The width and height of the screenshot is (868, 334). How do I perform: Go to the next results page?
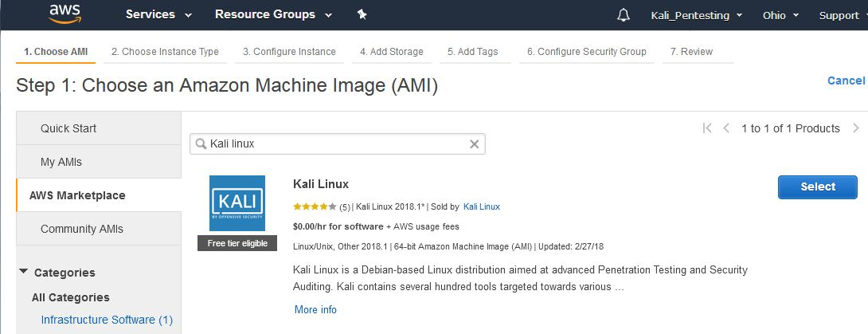856,128
